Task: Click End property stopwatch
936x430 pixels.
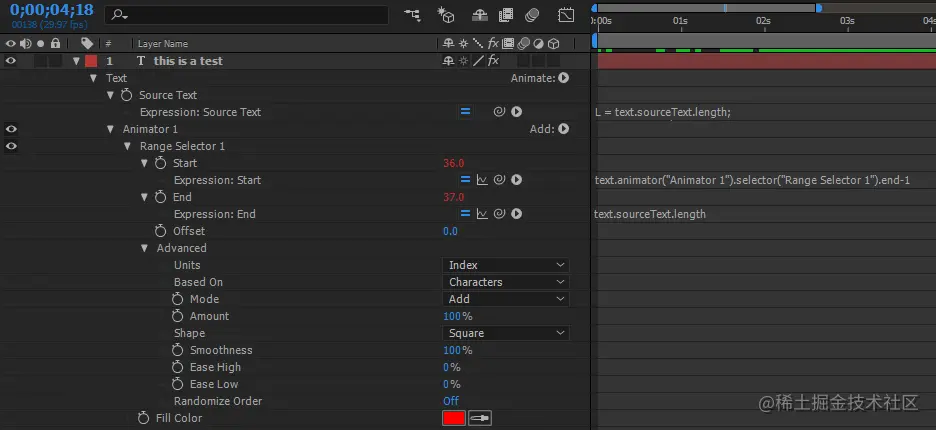Action: [161, 197]
